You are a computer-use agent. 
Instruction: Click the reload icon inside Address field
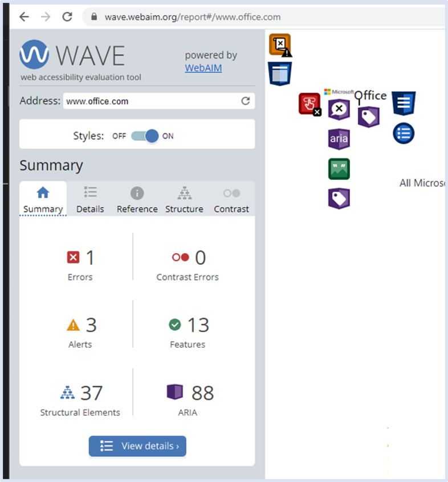tap(245, 101)
